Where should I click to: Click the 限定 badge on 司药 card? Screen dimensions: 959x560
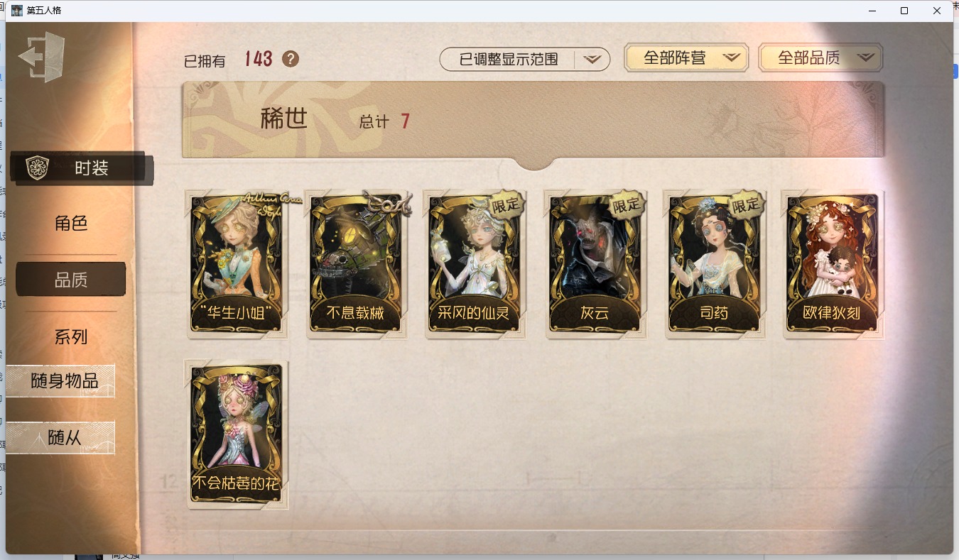click(745, 204)
